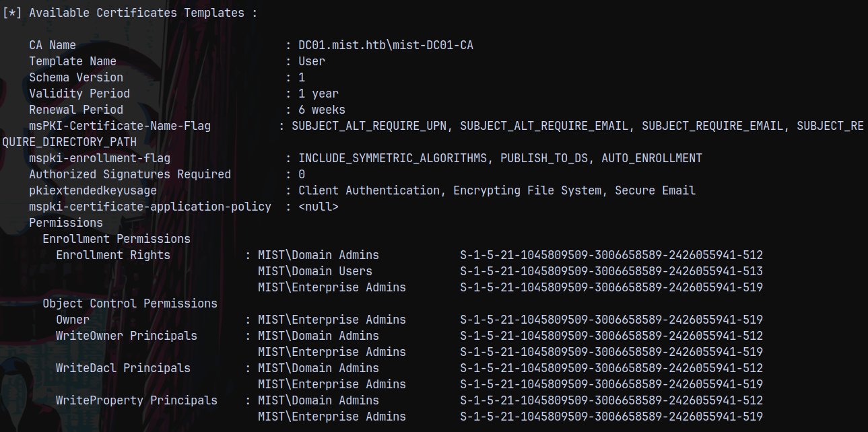Screen dimensions: 868x432
Task: Click the SID ending in -513
Action: (x=611, y=271)
